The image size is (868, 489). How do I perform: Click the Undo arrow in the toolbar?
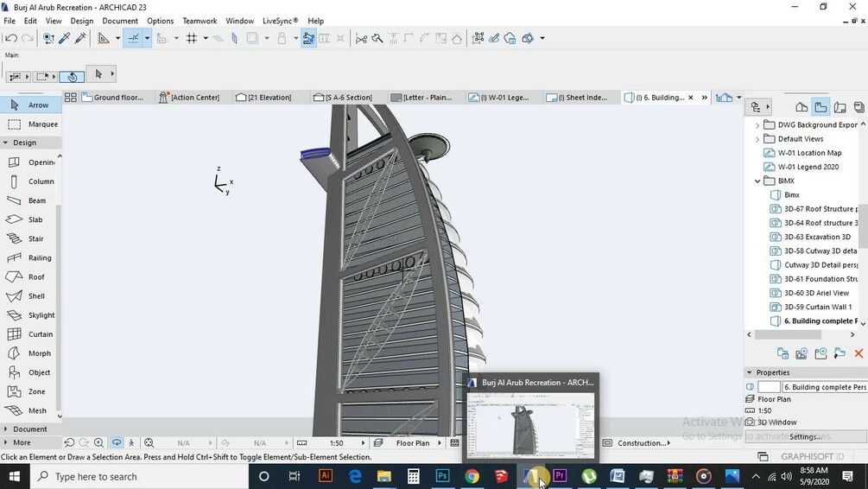10,38
